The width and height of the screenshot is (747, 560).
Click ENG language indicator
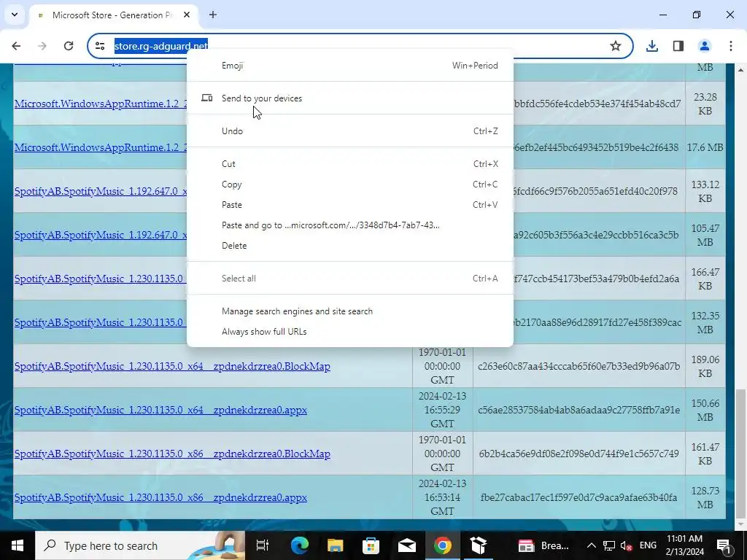coord(648,545)
